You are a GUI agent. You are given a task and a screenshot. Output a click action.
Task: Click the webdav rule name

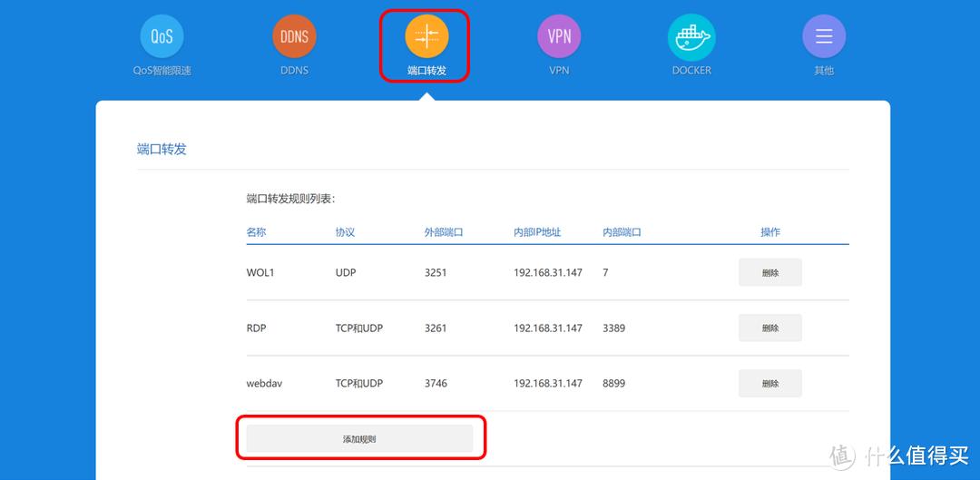point(264,383)
